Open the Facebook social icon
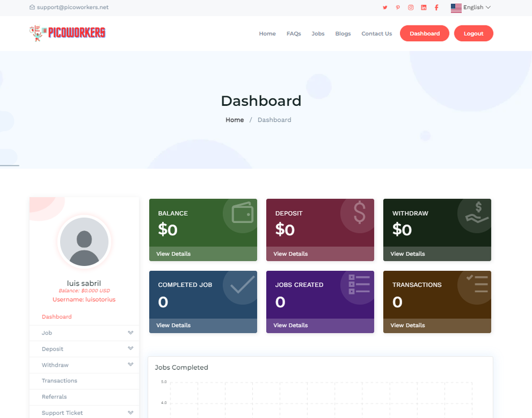This screenshot has width=532, height=418. coord(436,8)
